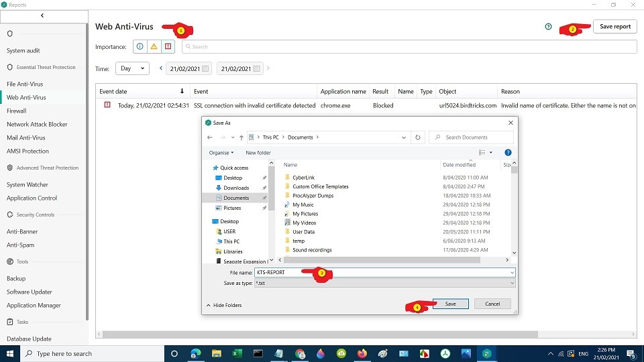Collapse folders with Hide Folders
The width and height of the screenshot is (644, 362).
[x=224, y=305]
